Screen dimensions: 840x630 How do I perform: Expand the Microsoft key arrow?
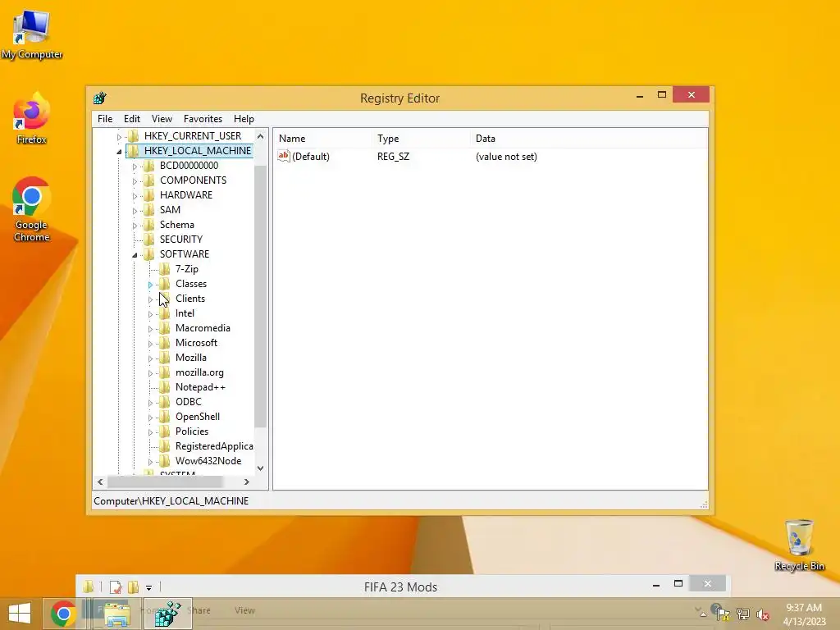tap(151, 344)
